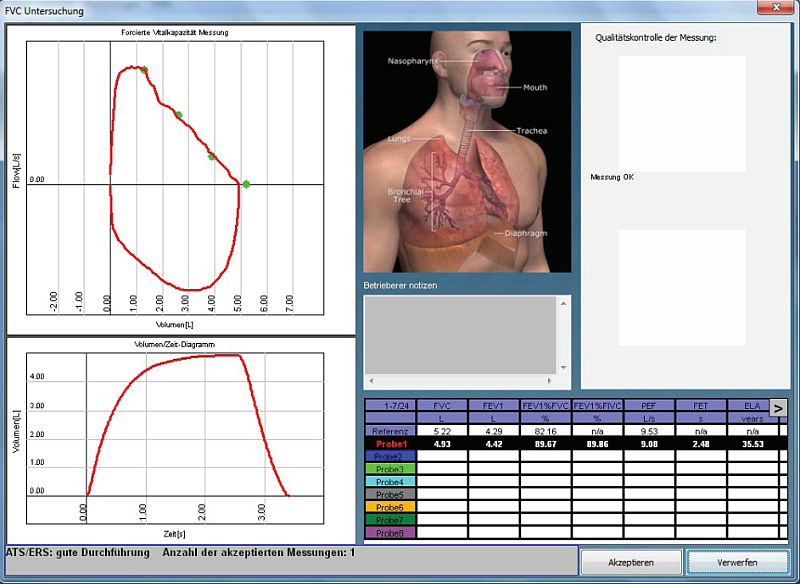800x584 pixels.
Task: Select the purple Probe8 row label
Action: pos(390,532)
